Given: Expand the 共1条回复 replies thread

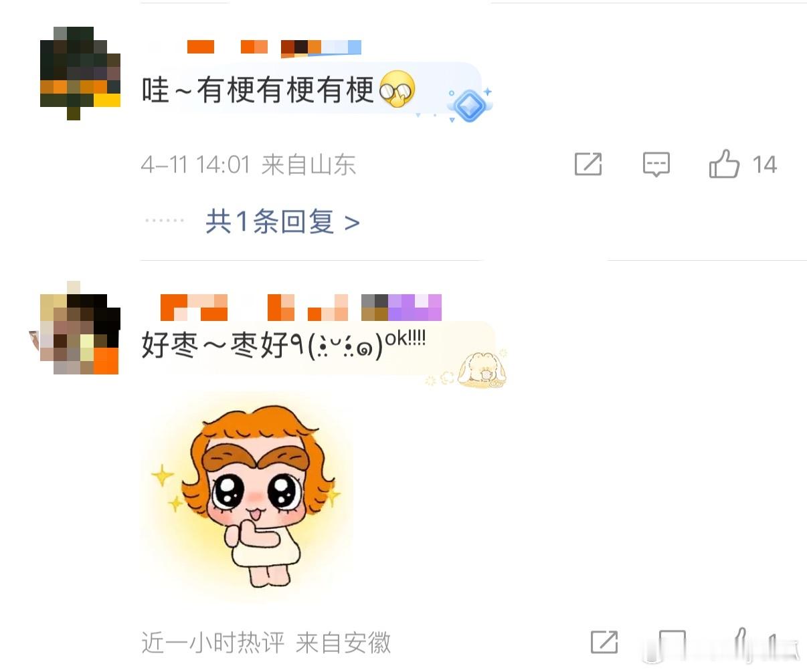Looking at the screenshot, I should 282,221.
